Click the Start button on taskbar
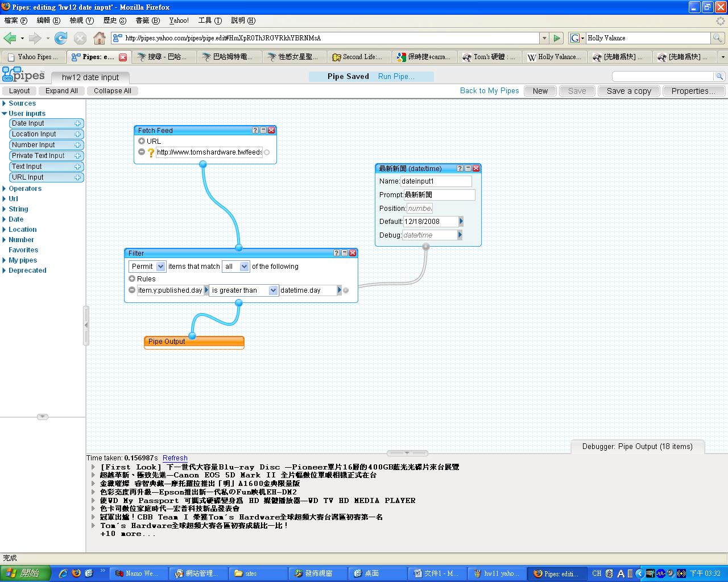Screen dimensions: 728x582 coord(25,573)
